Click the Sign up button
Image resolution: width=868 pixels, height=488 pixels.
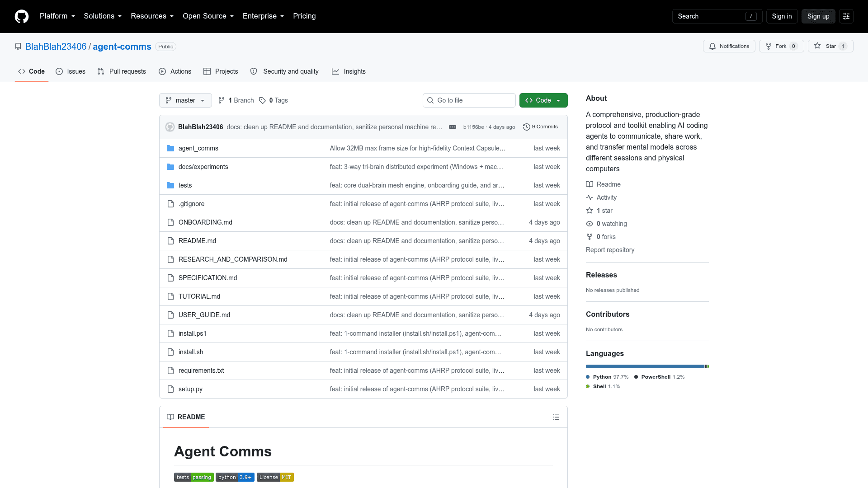818,16
